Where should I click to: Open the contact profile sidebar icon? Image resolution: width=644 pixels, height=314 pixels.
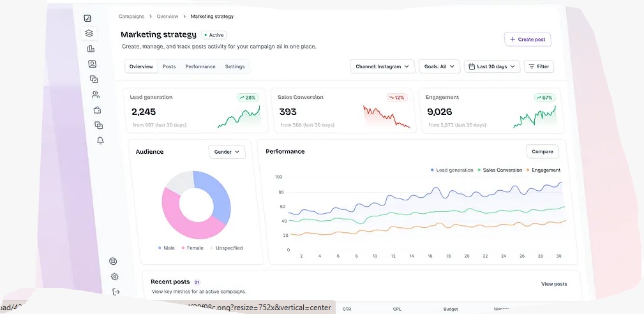(92, 64)
